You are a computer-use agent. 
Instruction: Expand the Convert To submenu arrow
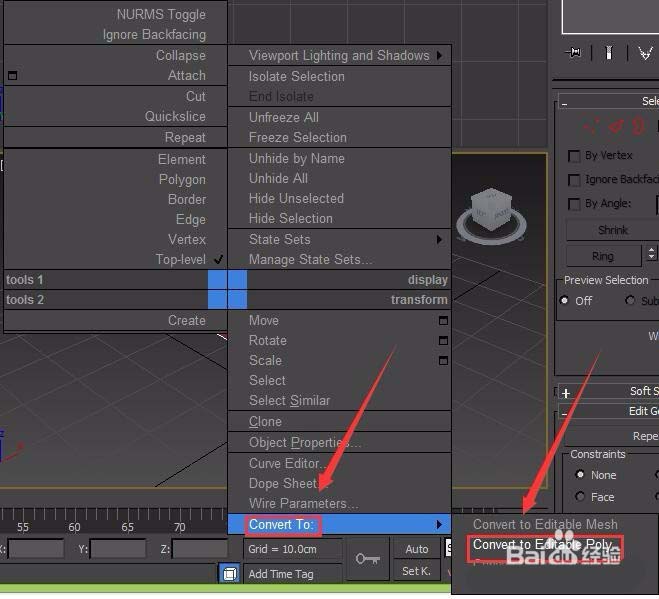point(440,525)
